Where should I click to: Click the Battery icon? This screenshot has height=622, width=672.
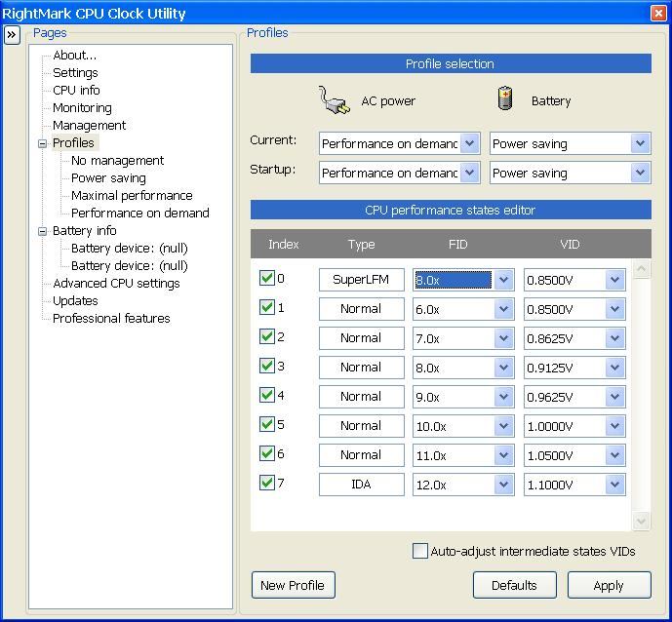[x=505, y=99]
